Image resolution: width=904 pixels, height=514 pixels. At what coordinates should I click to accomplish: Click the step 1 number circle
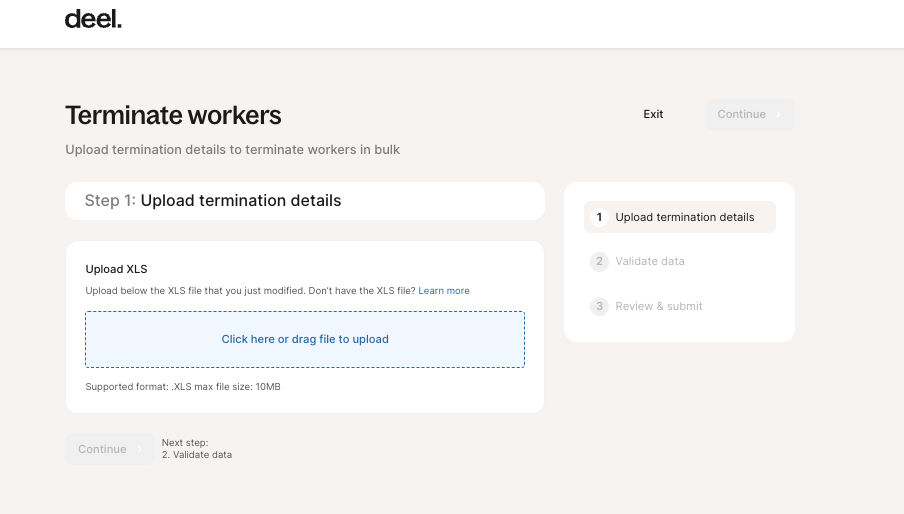click(599, 217)
